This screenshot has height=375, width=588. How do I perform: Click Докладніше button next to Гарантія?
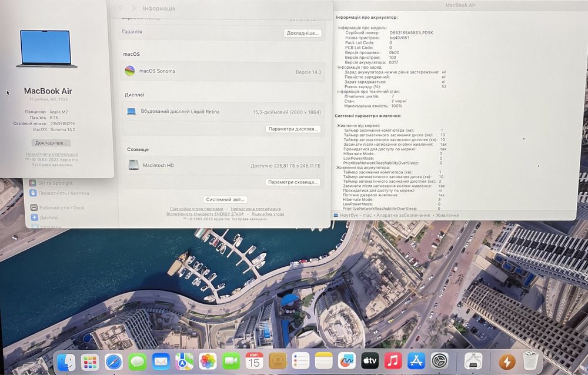click(x=303, y=33)
